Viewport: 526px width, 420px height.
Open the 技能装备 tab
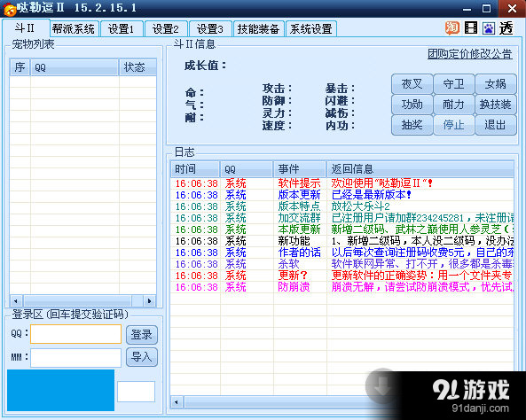tap(259, 29)
